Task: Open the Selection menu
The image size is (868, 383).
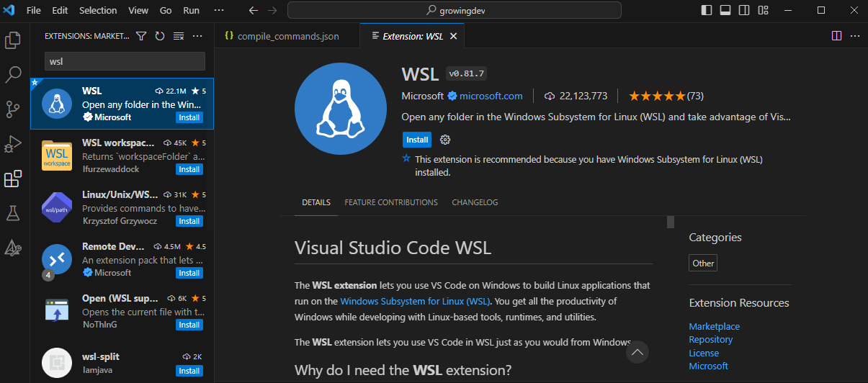Action: 98,10
